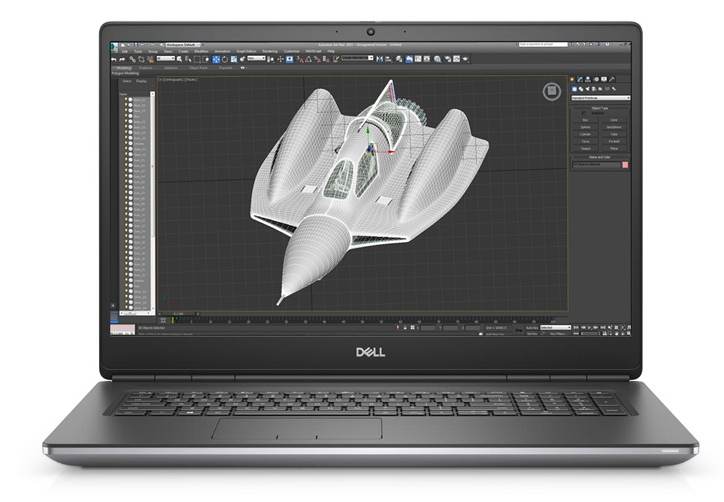This screenshot has height=502, width=724.
Task: Collapse the Name and Color rollout
Action: click(x=600, y=157)
